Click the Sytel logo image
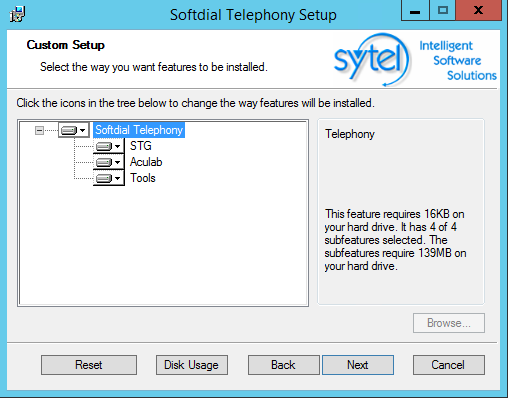Image resolution: width=508 pixels, height=398 pixels. tap(415, 60)
